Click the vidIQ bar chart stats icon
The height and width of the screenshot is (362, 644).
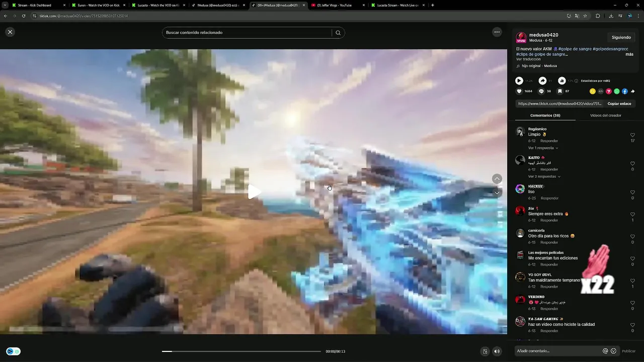pyautogui.click(x=562, y=80)
